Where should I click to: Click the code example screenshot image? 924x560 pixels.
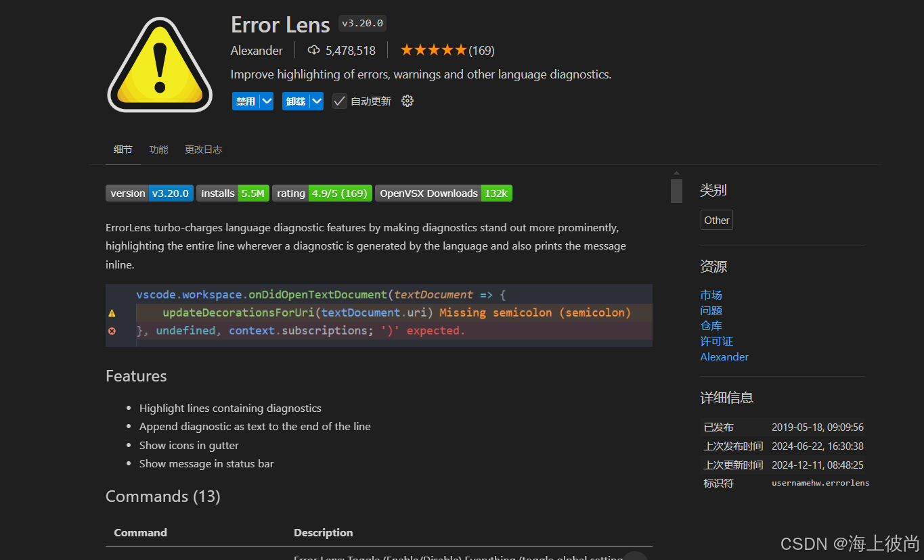379,315
